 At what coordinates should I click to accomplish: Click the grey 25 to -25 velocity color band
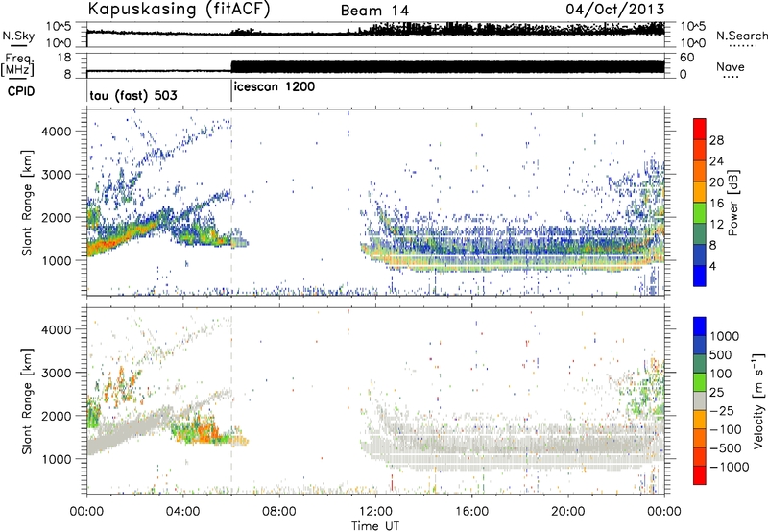700,401
